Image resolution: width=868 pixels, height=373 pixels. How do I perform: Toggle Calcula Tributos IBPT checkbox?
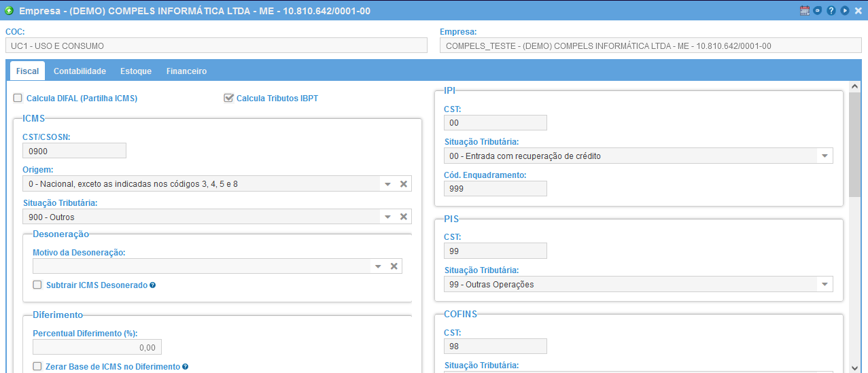(x=228, y=98)
